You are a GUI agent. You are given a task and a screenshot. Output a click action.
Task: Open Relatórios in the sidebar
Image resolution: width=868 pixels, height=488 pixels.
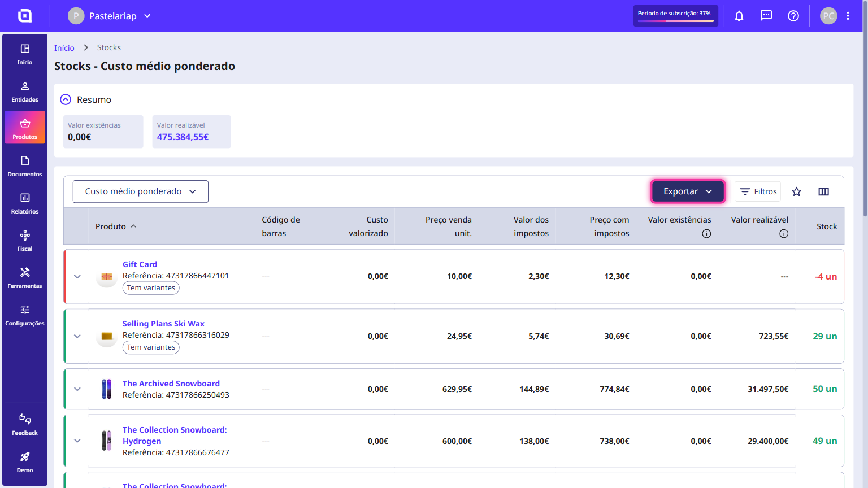point(25,203)
